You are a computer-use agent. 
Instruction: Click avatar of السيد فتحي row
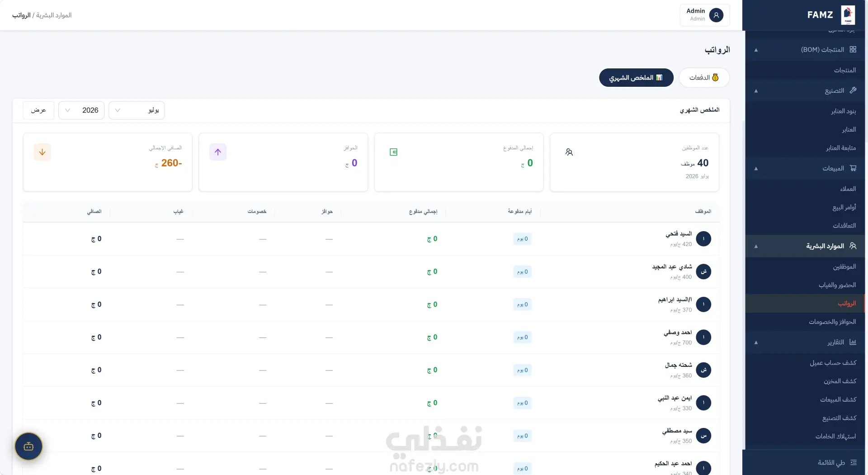703,239
